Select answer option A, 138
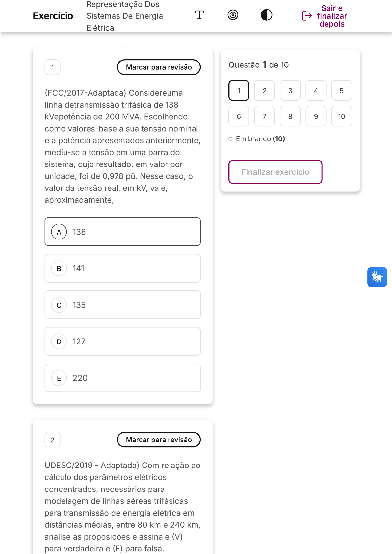This screenshot has width=392, height=554. click(x=122, y=232)
